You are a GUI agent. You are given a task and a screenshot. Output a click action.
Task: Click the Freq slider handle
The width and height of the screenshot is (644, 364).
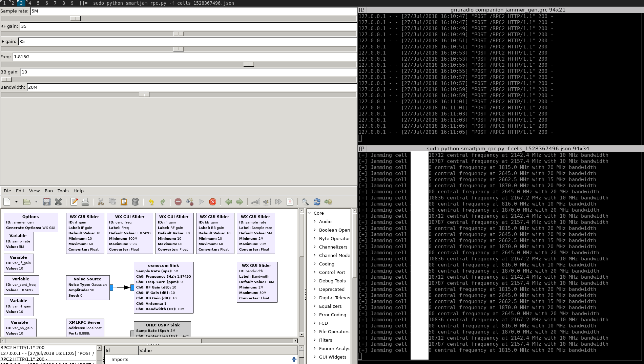point(249,64)
